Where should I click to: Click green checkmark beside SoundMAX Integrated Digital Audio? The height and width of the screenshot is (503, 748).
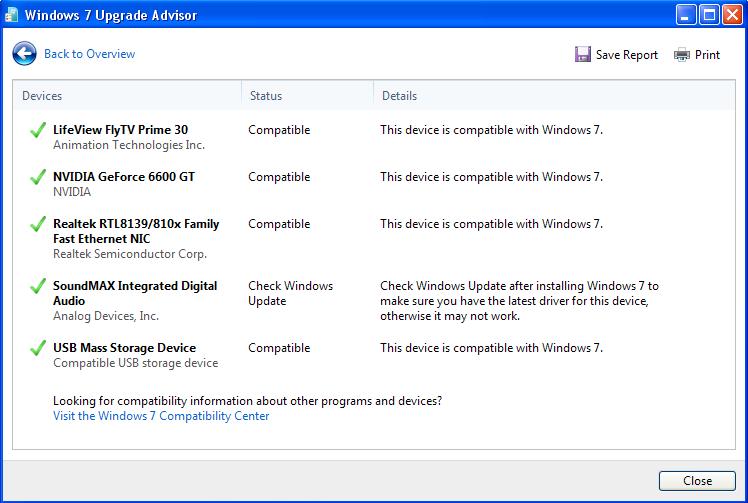(x=38, y=286)
